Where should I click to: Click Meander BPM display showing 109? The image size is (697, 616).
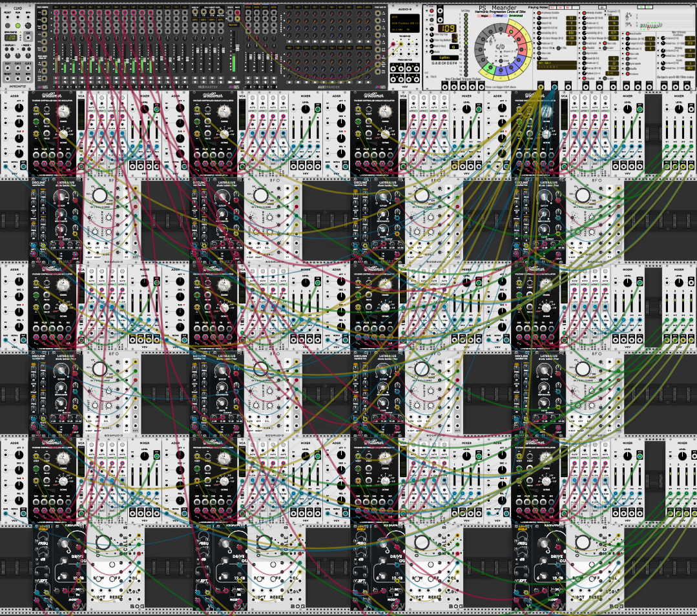coord(447,28)
